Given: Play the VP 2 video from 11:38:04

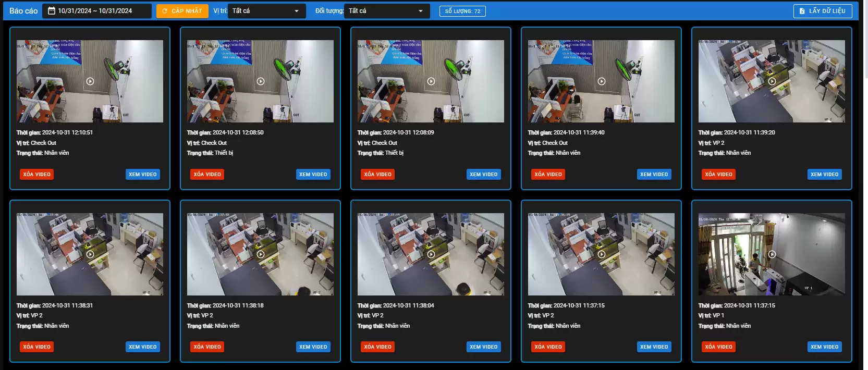Looking at the screenshot, I should click(431, 254).
